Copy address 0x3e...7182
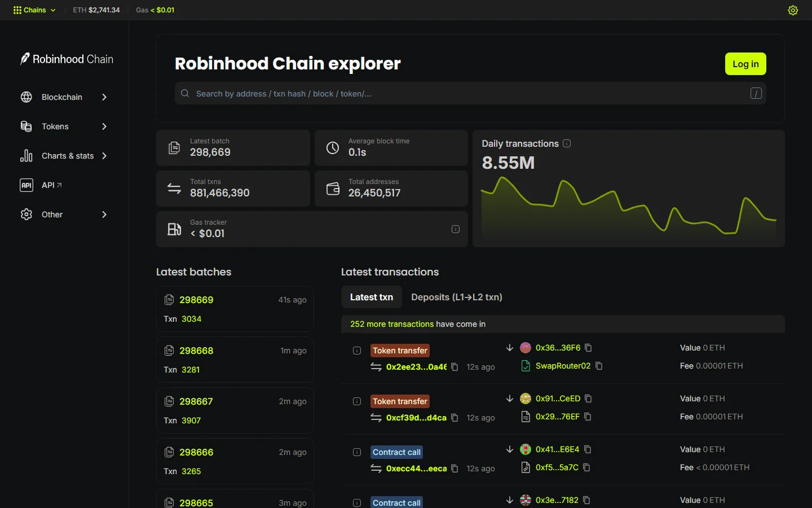812x508 pixels. (x=586, y=500)
